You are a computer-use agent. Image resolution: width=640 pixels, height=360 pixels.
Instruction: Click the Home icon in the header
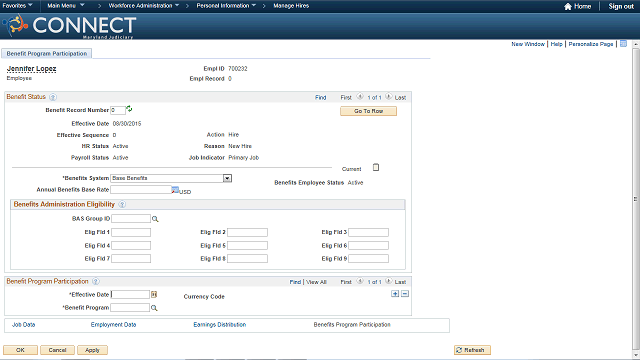pyautogui.click(x=568, y=6)
